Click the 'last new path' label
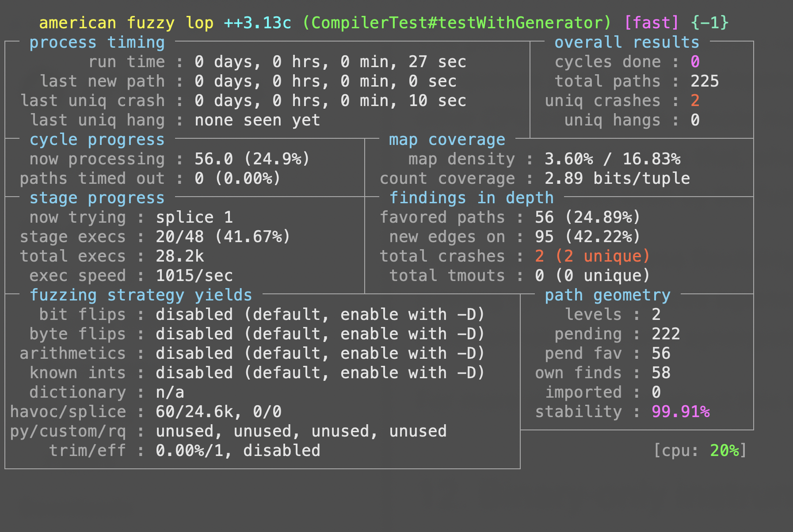This screenshot has height=532, width=793. pos(102,81)
